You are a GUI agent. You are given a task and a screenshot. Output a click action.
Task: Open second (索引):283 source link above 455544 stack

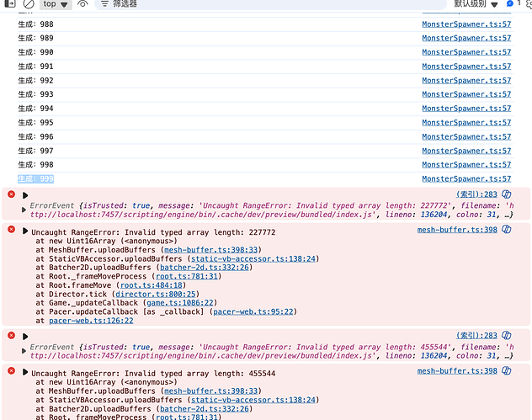click(476, 336)
